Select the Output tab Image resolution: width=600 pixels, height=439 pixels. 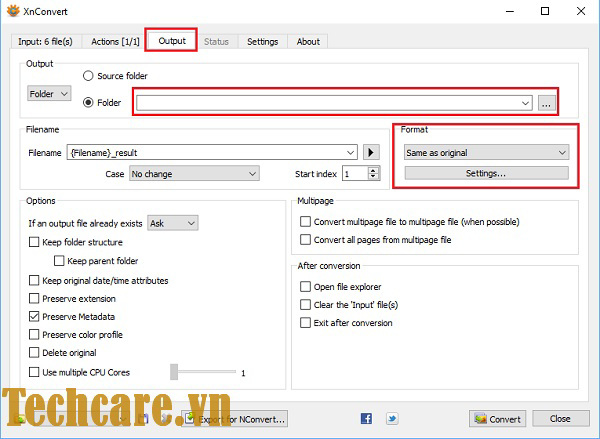pos(172,41)
